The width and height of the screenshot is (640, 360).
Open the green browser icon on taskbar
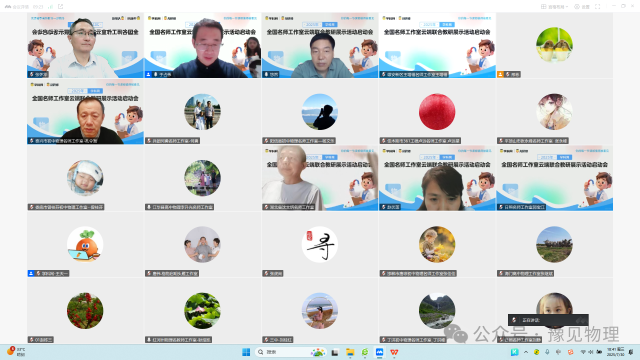pyautogui.click(x=364, y=352)
